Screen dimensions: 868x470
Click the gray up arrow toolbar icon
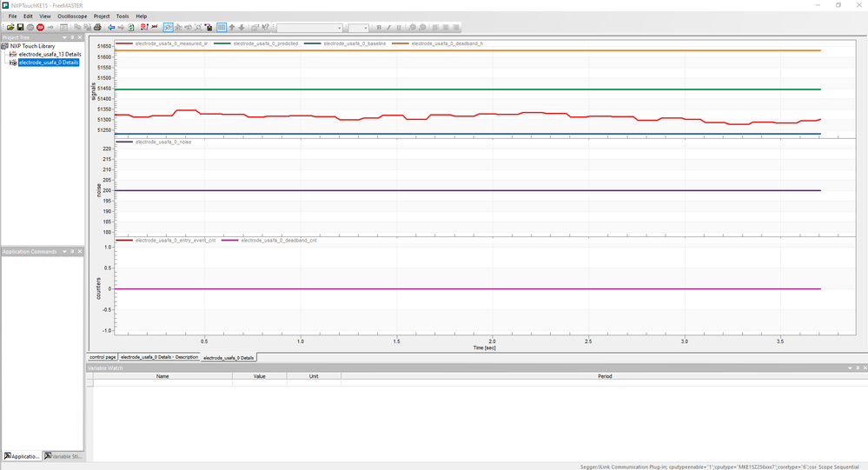coord(232,27)
